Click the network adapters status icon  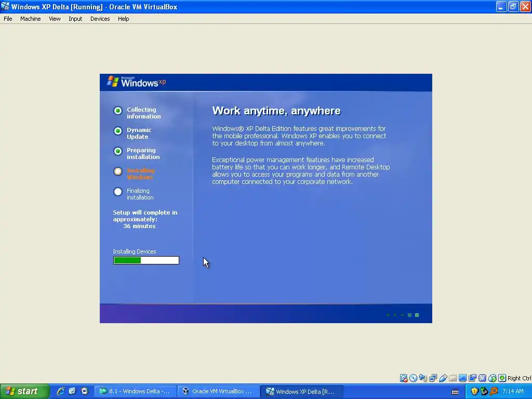(x=433, y=378)
